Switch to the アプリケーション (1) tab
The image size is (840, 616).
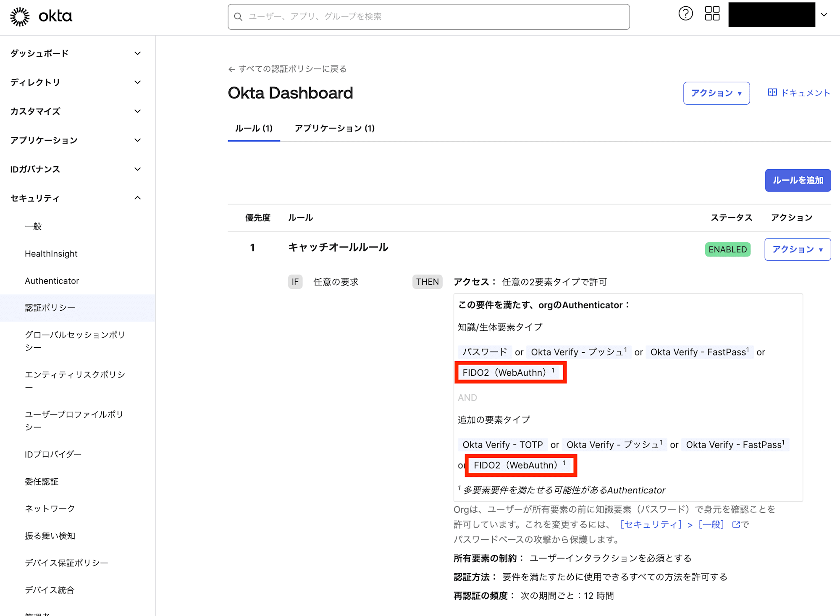click(334, 128)
